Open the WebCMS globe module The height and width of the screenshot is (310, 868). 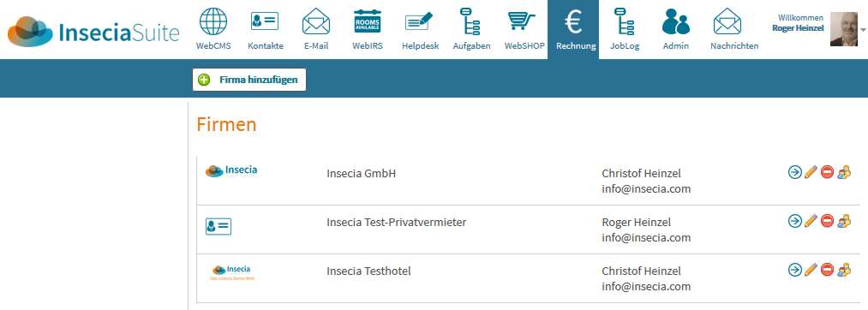213,29
